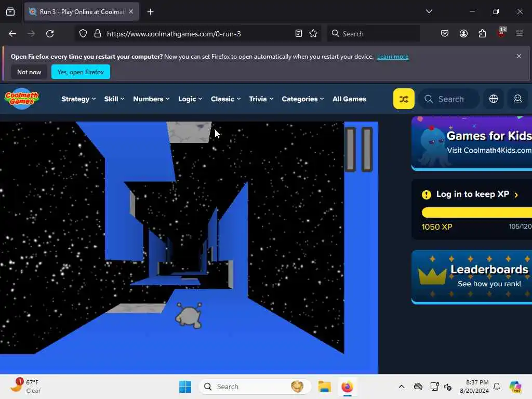
Task: Select the Run 3 browser tab
Action: [x=82, y=11]
